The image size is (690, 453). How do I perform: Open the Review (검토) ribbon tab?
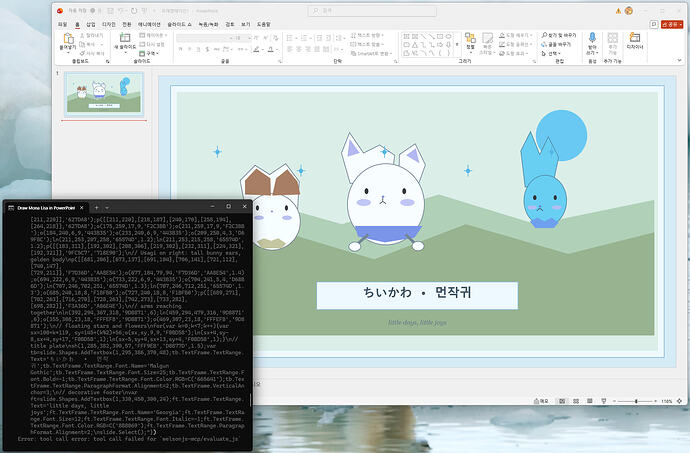click(230, 24)
